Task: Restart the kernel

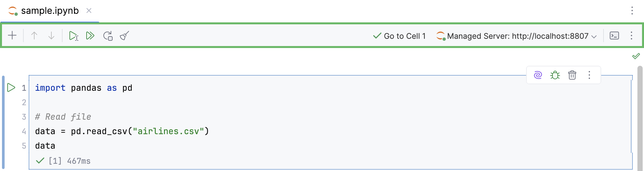Action: pyautogui.click(x=108, y=36)
